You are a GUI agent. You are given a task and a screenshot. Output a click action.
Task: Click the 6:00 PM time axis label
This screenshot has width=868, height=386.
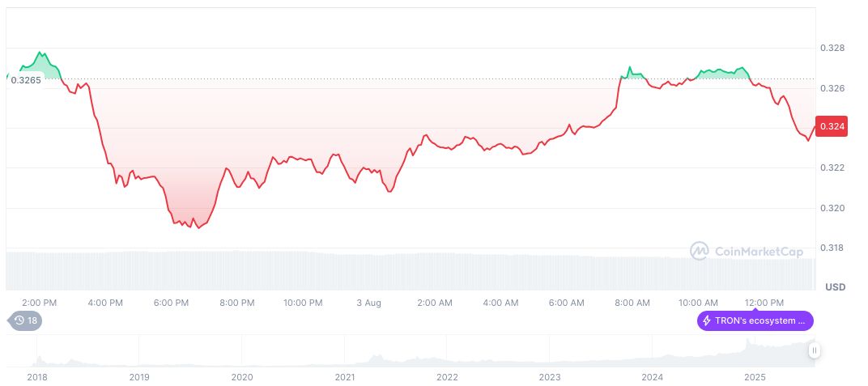click(171, 303)
